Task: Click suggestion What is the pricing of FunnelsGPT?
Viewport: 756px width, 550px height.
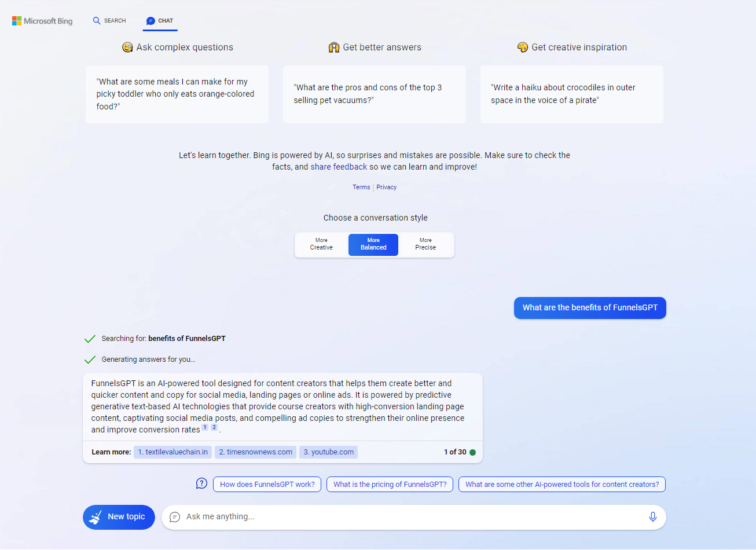Action: [x=390, y=485]
